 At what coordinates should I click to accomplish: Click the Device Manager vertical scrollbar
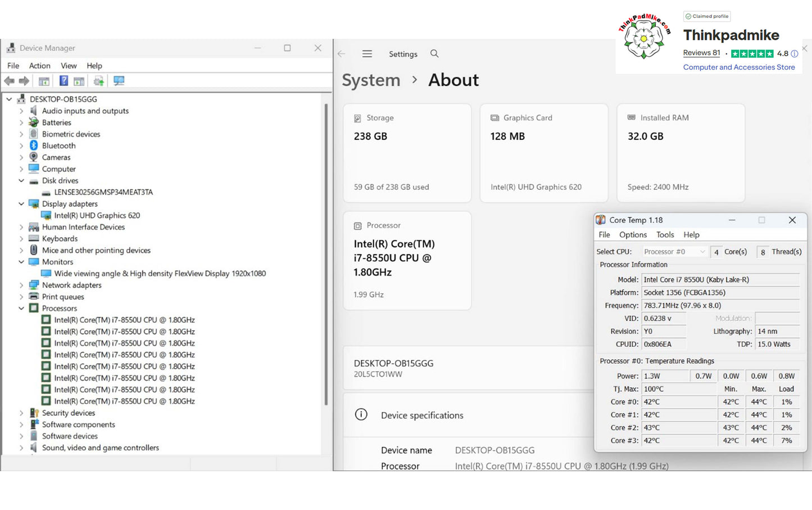(x=326, y=254)
